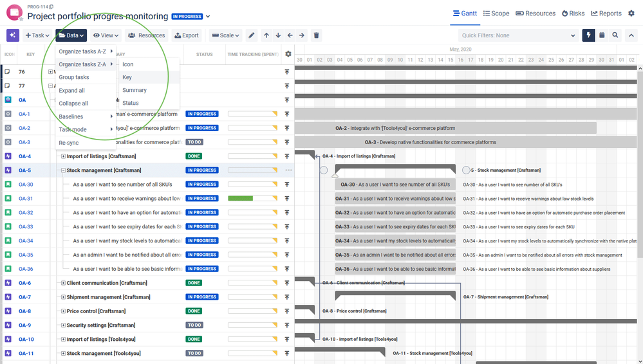Open the Data dropdown menu

click(71, 35)
